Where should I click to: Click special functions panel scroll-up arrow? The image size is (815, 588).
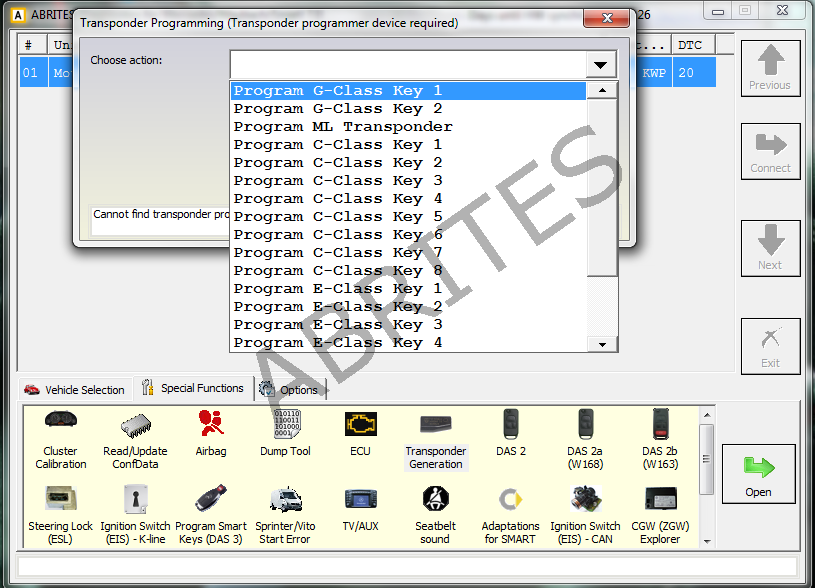click(x=707, y=415)
